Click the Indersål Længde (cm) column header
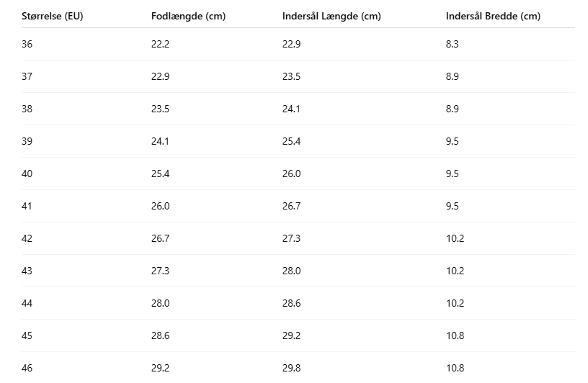This screenshot has height=383, width=588. coord(331,17)
